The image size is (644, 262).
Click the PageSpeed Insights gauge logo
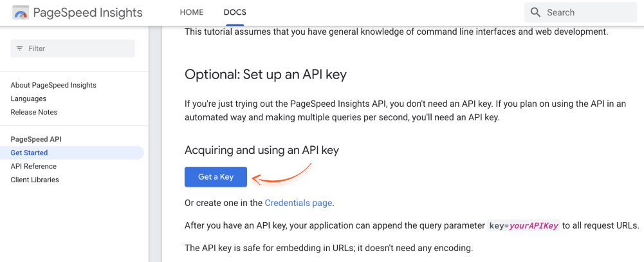(21, 13)
